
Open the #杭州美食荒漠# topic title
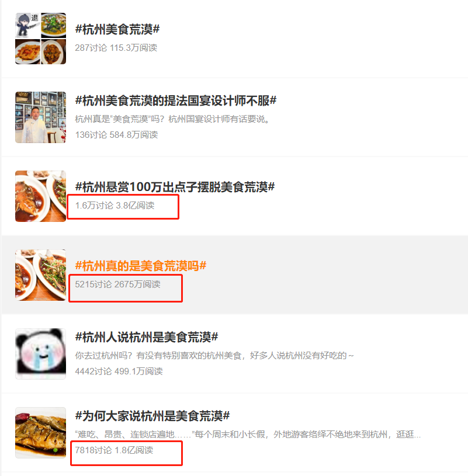point(117,29)
